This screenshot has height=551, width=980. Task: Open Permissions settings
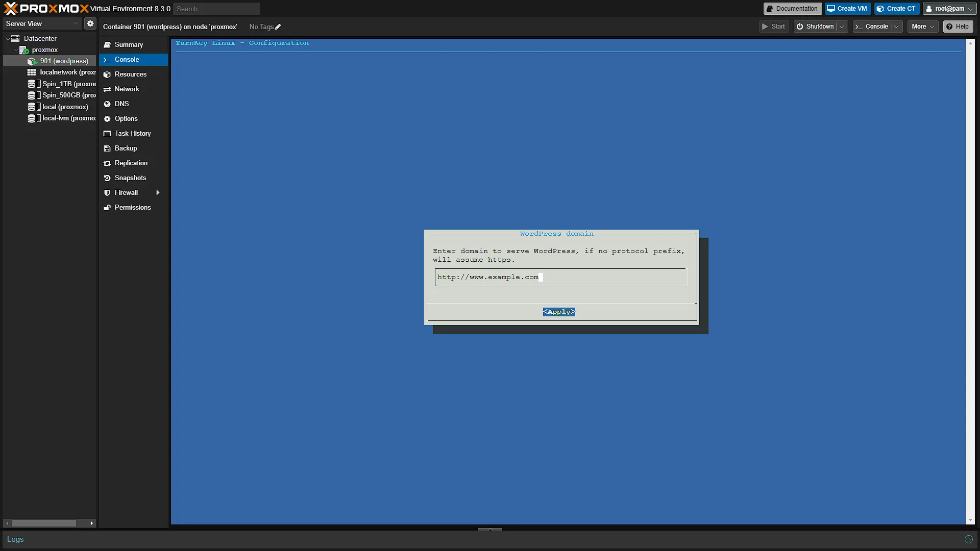(133, 207)
